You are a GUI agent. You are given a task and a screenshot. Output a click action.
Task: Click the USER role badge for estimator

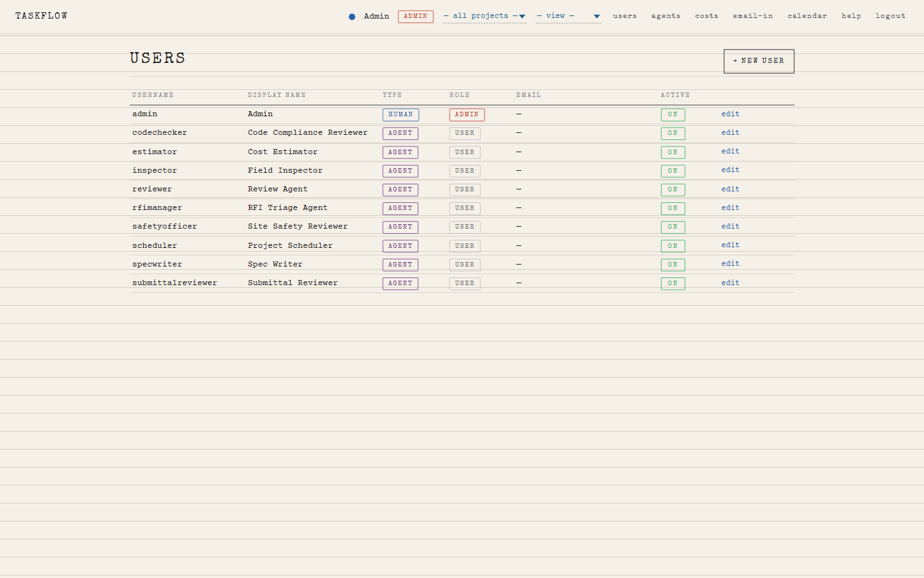[x=465, y=152]
